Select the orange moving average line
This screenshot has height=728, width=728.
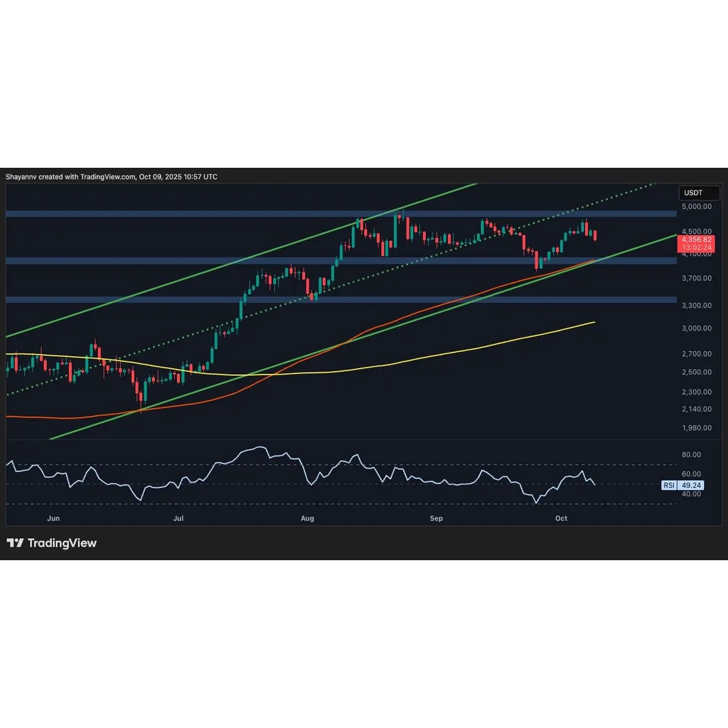point(418,310)
